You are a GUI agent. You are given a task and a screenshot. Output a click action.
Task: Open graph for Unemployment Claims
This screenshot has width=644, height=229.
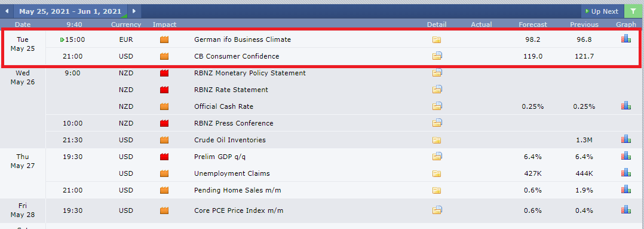tap(625, 173)
